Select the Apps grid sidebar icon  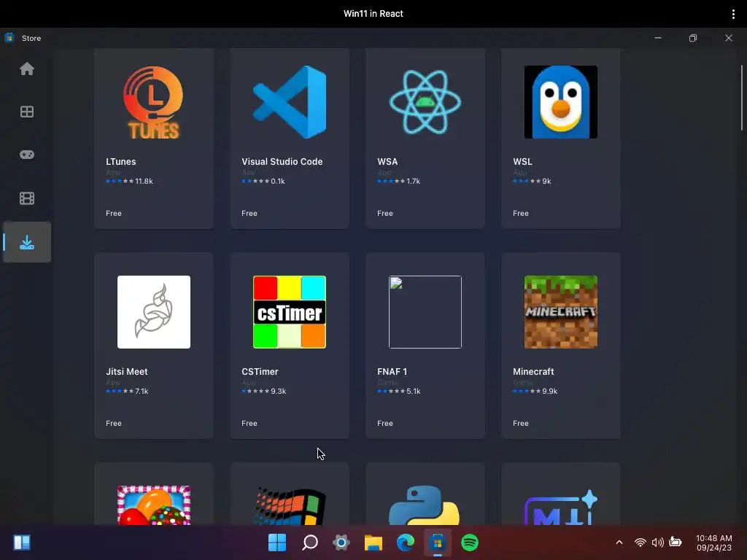click(27, 112)
